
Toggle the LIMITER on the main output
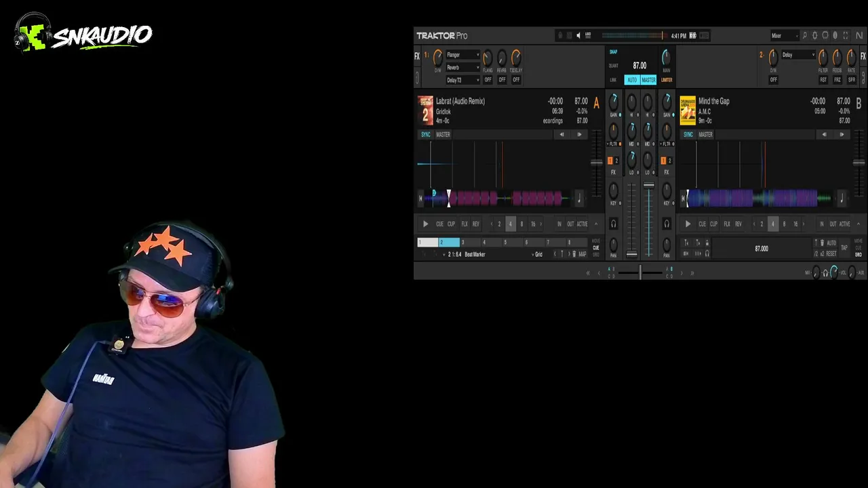pos(667,80)
